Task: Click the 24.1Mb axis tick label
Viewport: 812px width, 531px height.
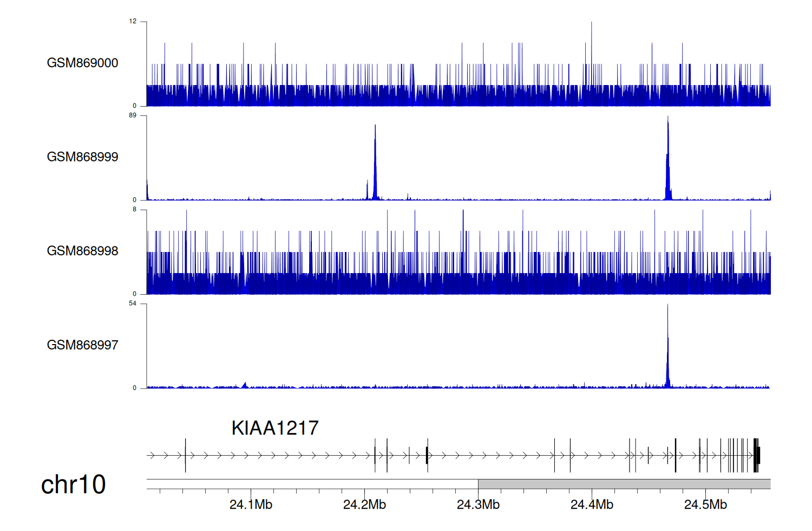Action: pyautogui.click(x=251, y=505)
